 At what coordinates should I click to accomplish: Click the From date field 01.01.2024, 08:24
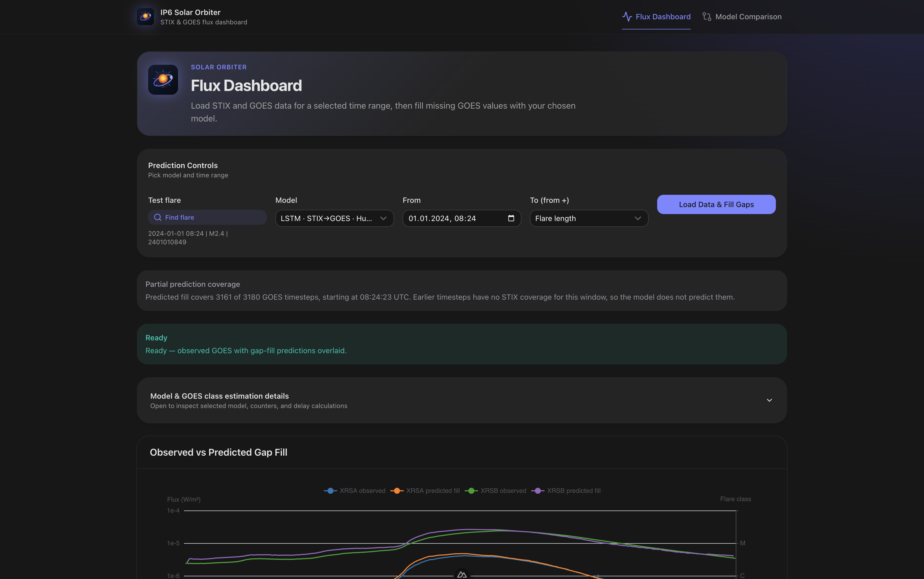coord(462,218)
